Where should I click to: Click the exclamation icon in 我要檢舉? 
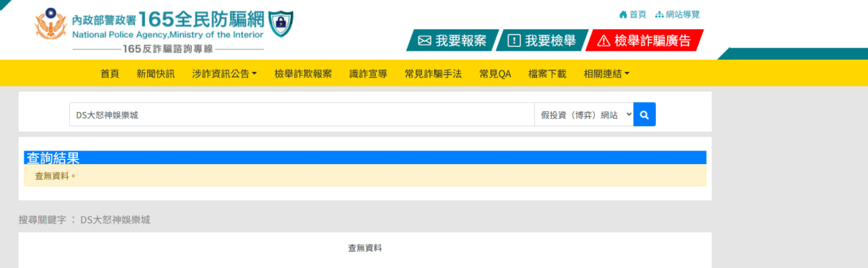[x=514, y=41]
